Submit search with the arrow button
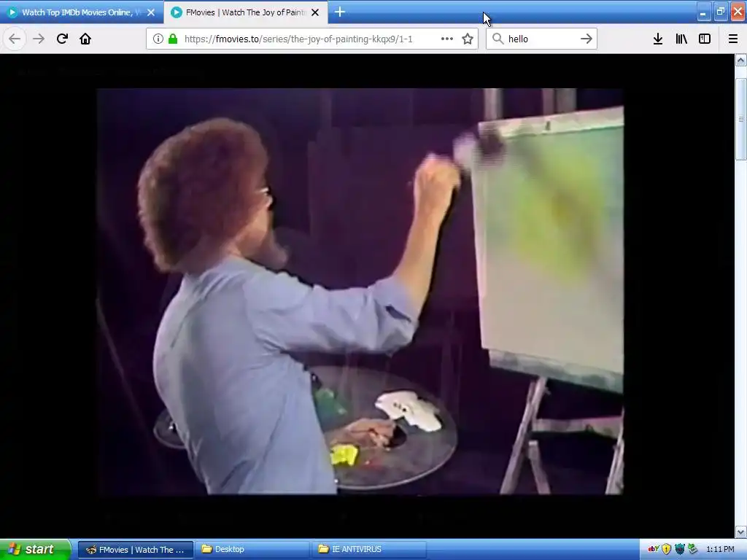This screenshot has height=560, width=747. pyautogui.click(x=587, y=39)
